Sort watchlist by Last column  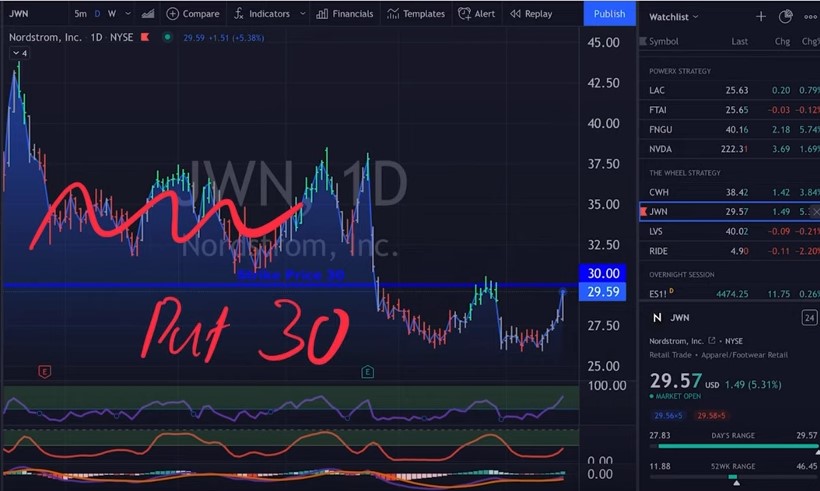[739, 41]
